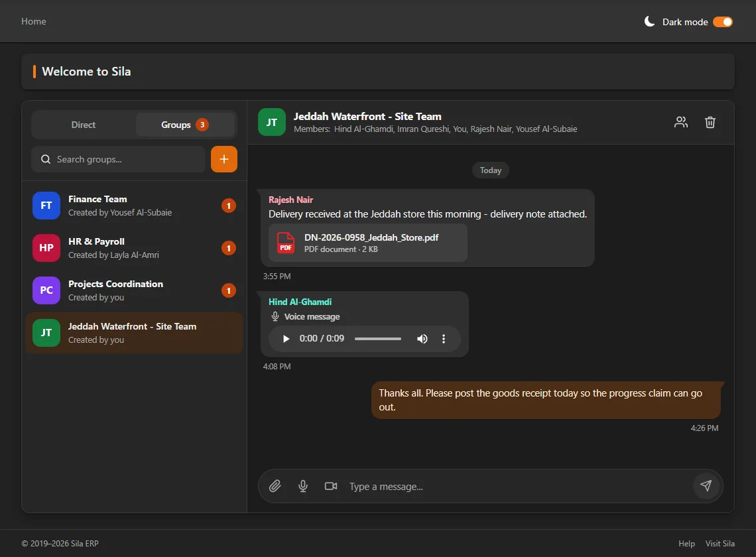Send the message with paper plane icon
The height and width of the screenshot is (557, 756).
[x=706, y=485]
